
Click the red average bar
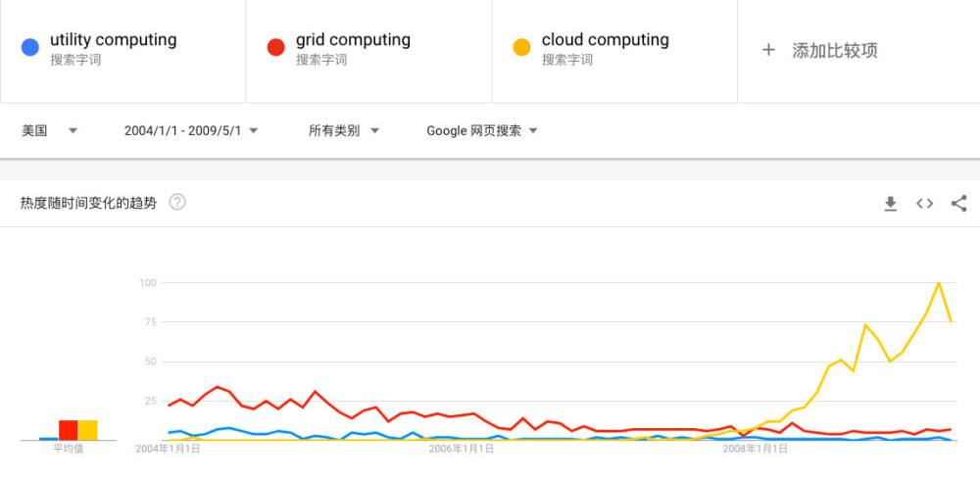click(68, 430)
